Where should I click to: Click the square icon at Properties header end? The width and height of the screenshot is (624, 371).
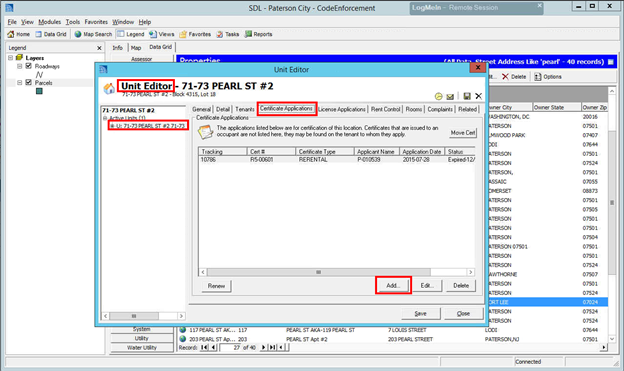click(x=610, y=62)
